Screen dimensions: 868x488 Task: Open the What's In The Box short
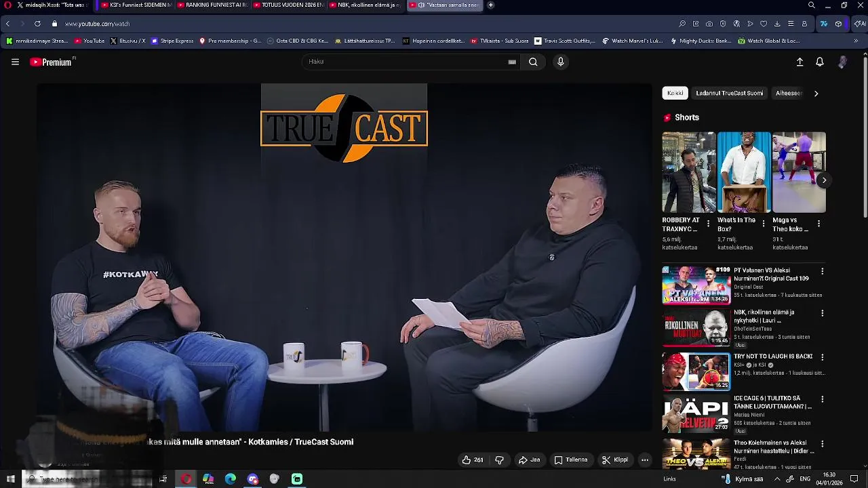744,172
